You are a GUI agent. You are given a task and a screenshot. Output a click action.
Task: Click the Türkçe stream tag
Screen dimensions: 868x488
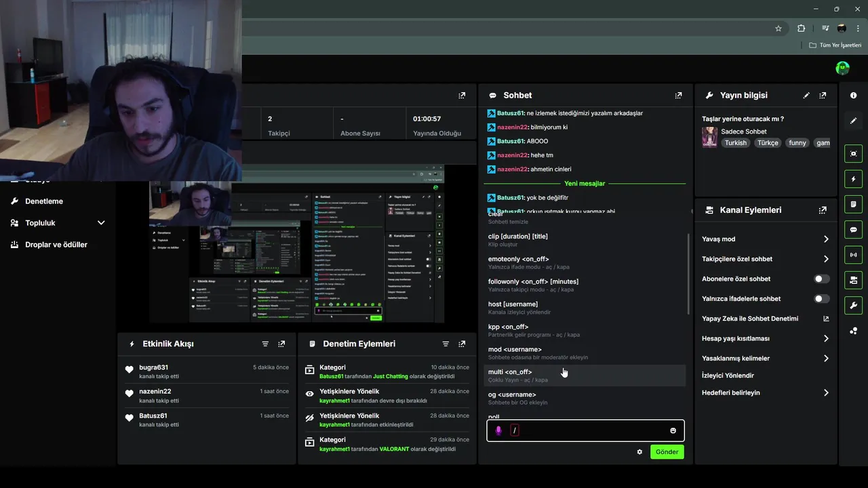point(768,143)
